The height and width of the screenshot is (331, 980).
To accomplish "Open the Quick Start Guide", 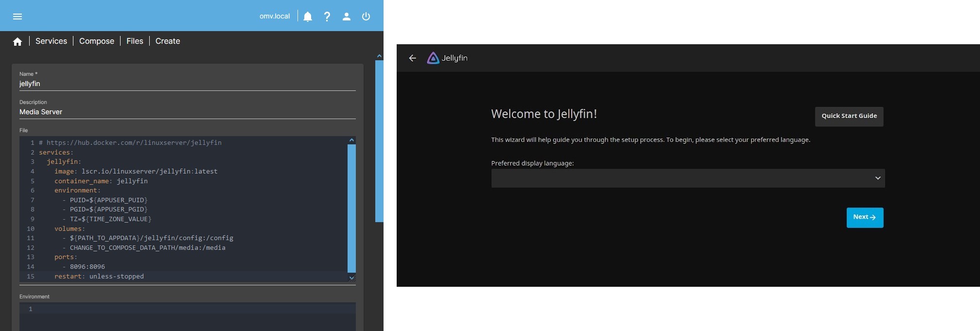I will 849,116.
